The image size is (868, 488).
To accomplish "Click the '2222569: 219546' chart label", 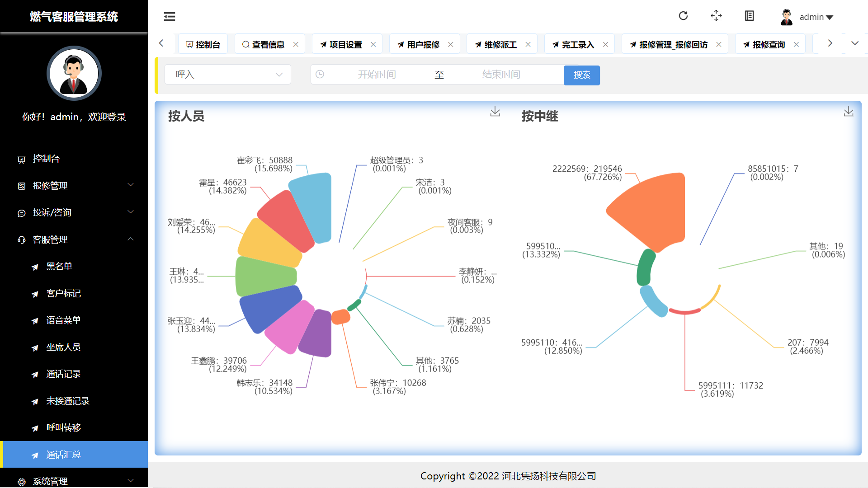I will tap(587, 173).
